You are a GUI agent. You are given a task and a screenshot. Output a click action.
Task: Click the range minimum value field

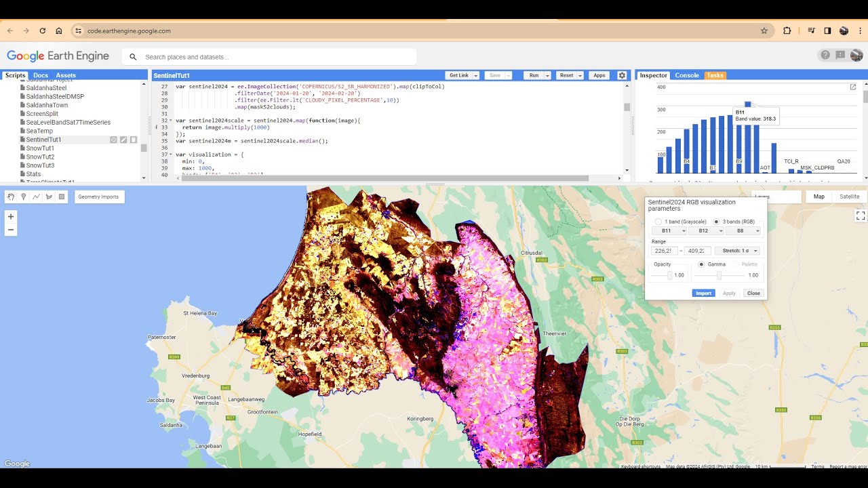[664, 251]
